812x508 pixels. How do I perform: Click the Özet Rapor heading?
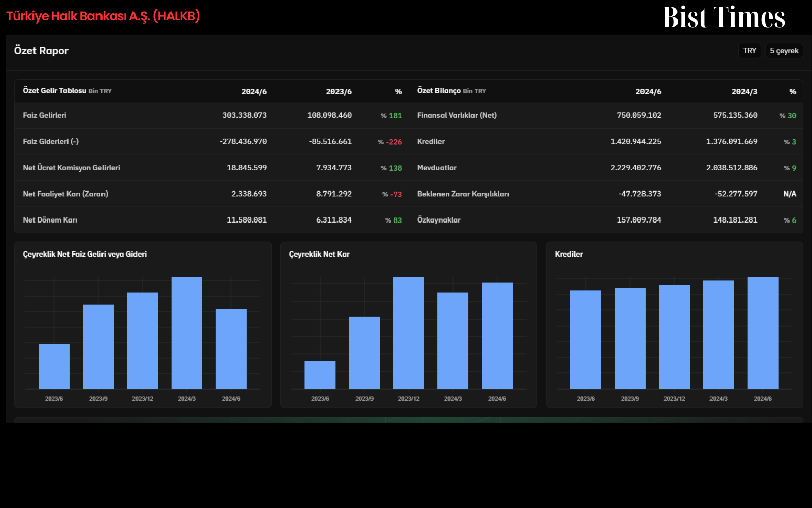(x=41, y=51)
